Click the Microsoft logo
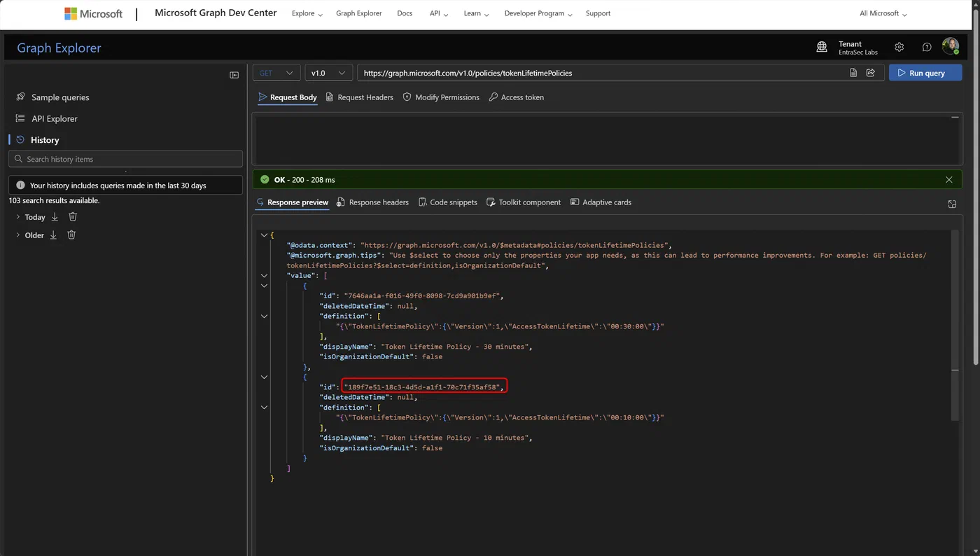The image size is (980, 556). pyautogui.click(x=94, y=13)
